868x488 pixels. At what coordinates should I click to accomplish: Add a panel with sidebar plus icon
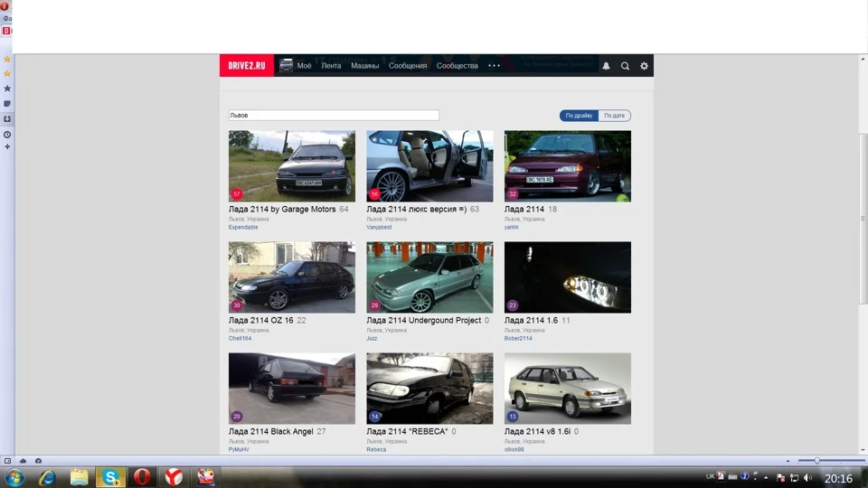7,146
